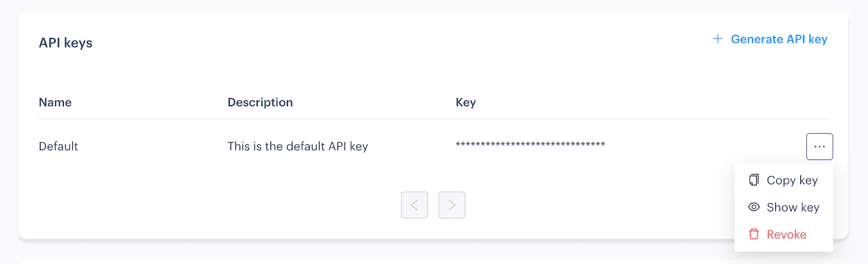Image resolution: width=868 pixels, height=264 pixels.
Task: Choose Copy key from the menu
Action: point(783,180)
